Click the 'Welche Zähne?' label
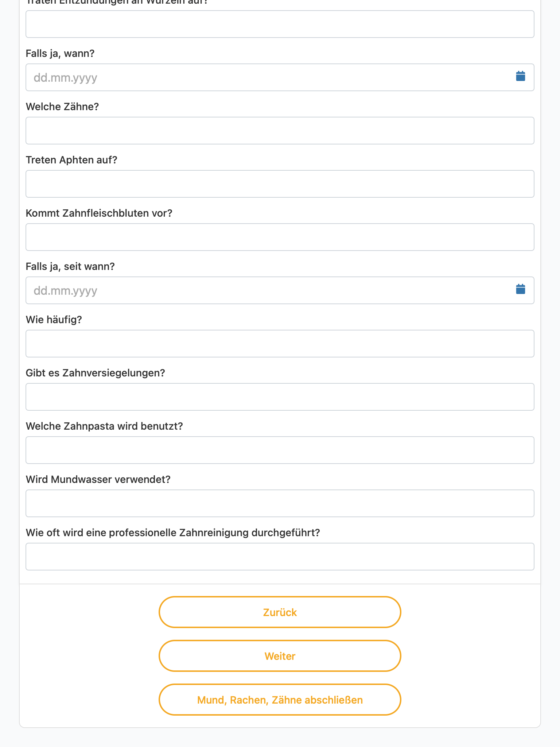Image resolution: width=560 pixels, height=747 pixels. pos(62,107)
